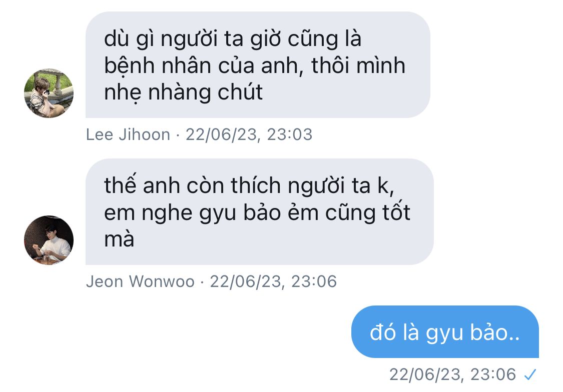Image resolution: width=563 pixels, height=392 pixels.
Task: Click the line 'em nghe gyu bảo ẻm cũng tốt'
Action: (x=257, y=212)
